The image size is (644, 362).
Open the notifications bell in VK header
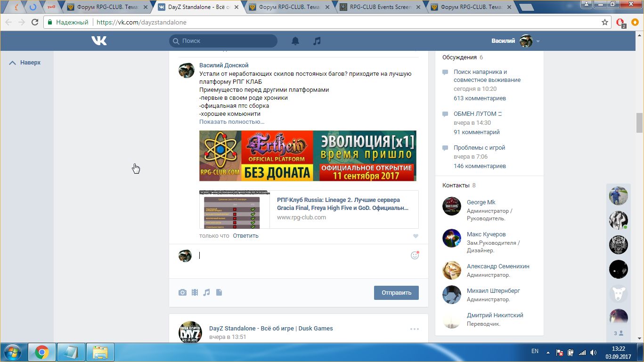click(x=295, y=41)
